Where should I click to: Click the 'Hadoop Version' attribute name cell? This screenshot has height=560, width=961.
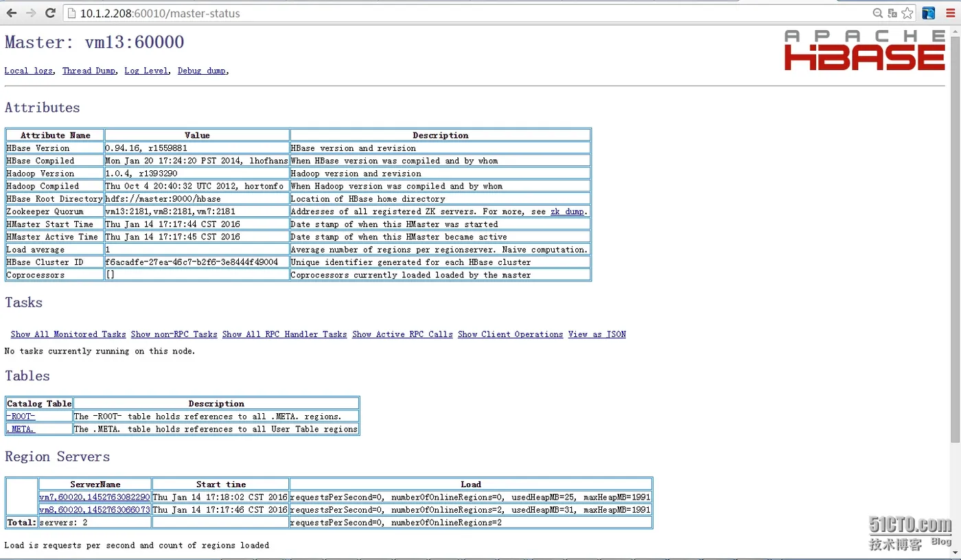pos(55,174)
